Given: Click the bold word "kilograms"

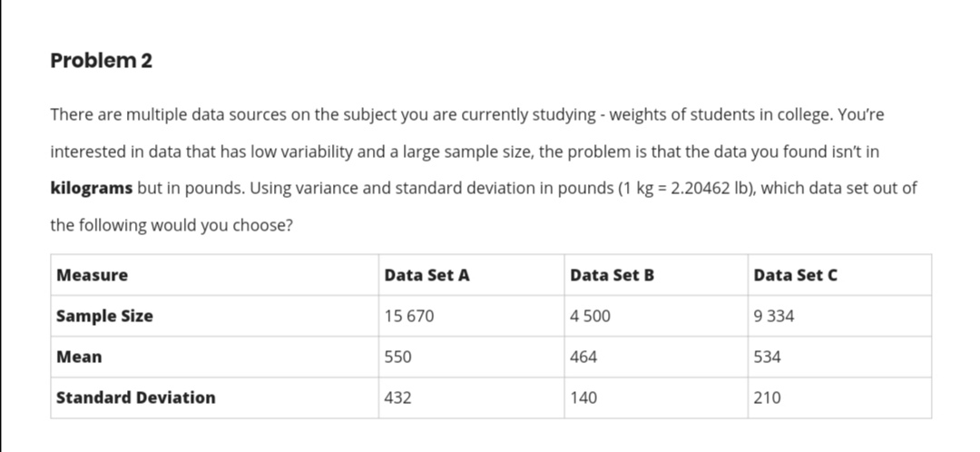Looking at the screenshot, I should pyautogui.click(x=92, y=188).
